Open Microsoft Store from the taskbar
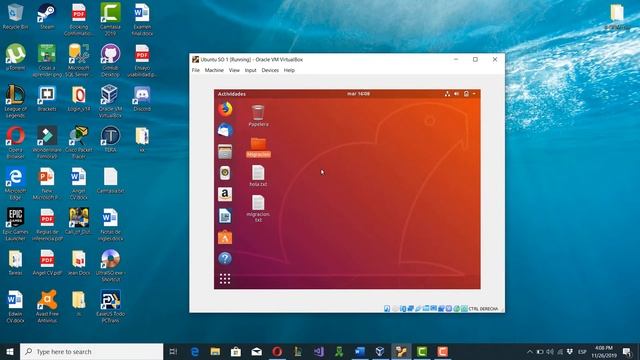 (236, 351)
